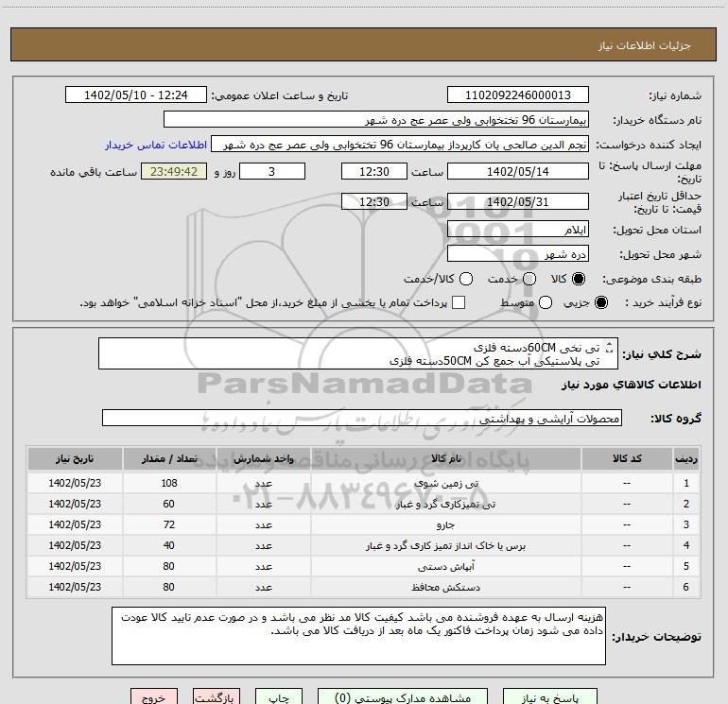Click the تی زمین شوی item name
This screenshot has width=728, height=704.
(x=445, y=483)
